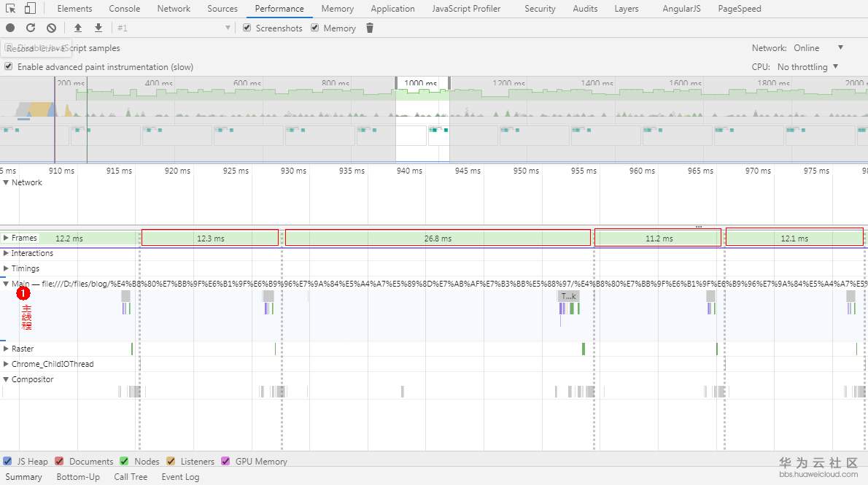This screenshot has height=485, width=868.
Task: Select the 12.1 ms frame
Action: coord(794,238)
